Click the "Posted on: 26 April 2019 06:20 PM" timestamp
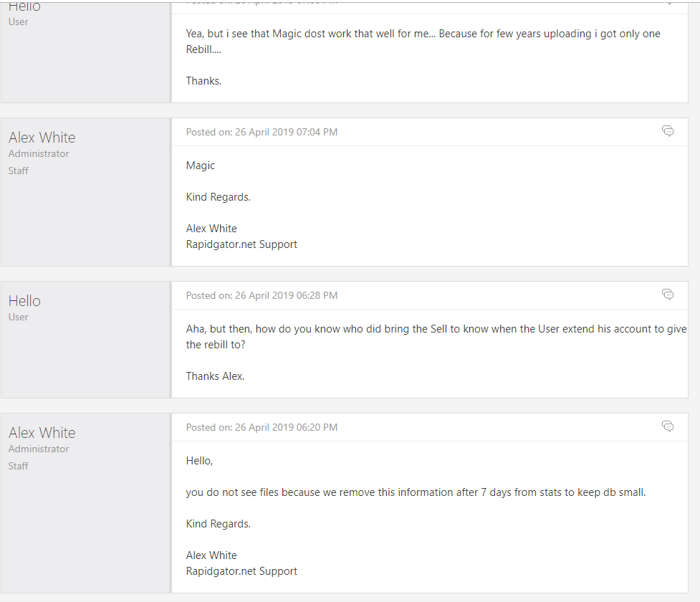 262,427
